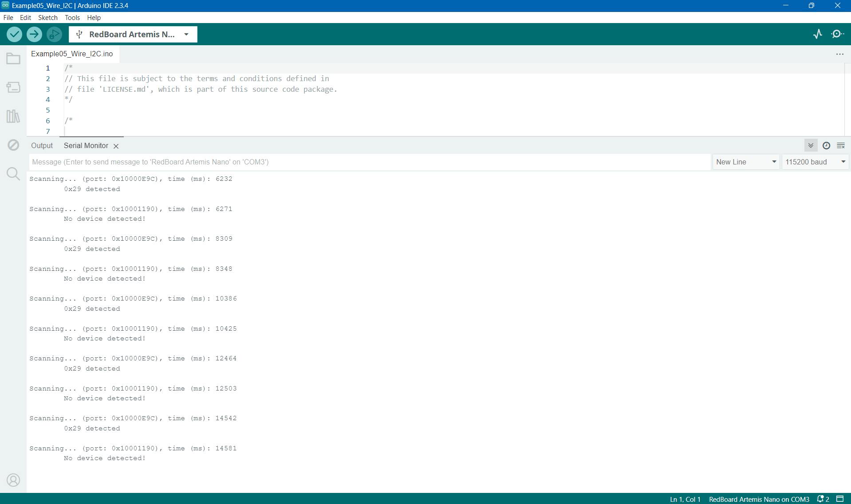Screen dimensions: 851x504
Task: Open the Help menu
Action: click(94, 18)
